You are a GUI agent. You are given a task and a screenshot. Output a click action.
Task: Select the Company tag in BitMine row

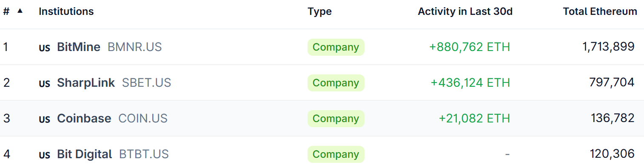tap(336, 47)
